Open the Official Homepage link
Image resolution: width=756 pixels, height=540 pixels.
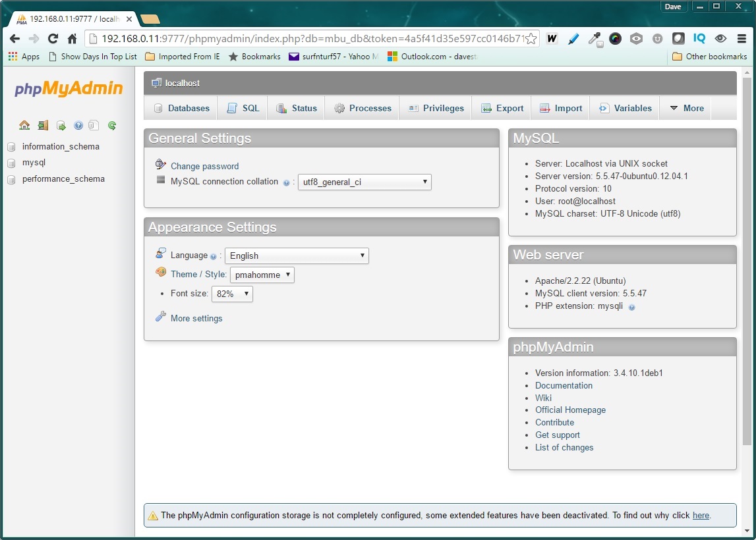point(570,410)
